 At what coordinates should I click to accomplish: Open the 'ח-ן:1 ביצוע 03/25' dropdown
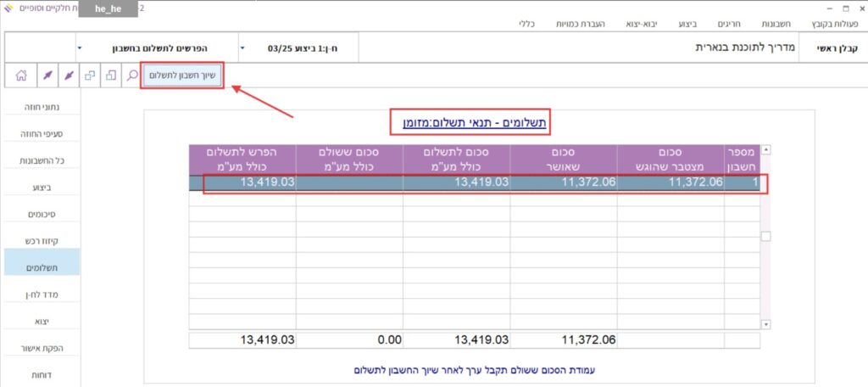pos(242,48)
